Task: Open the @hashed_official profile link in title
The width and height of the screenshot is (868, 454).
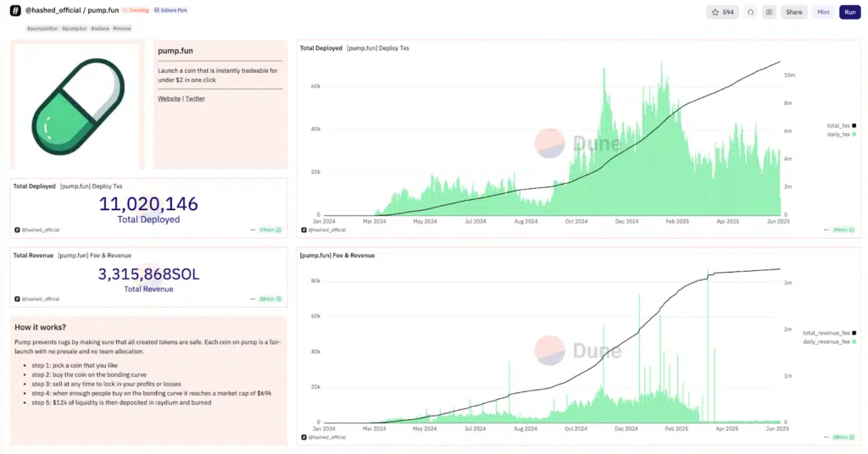Action: pos(53,10)
